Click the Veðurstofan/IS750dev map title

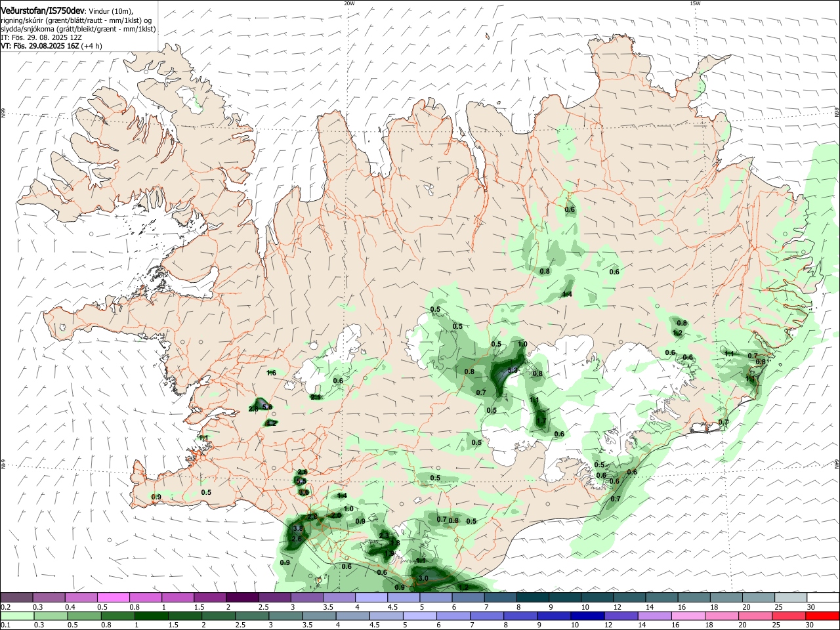pyautogui.click(x=42, y=10)
